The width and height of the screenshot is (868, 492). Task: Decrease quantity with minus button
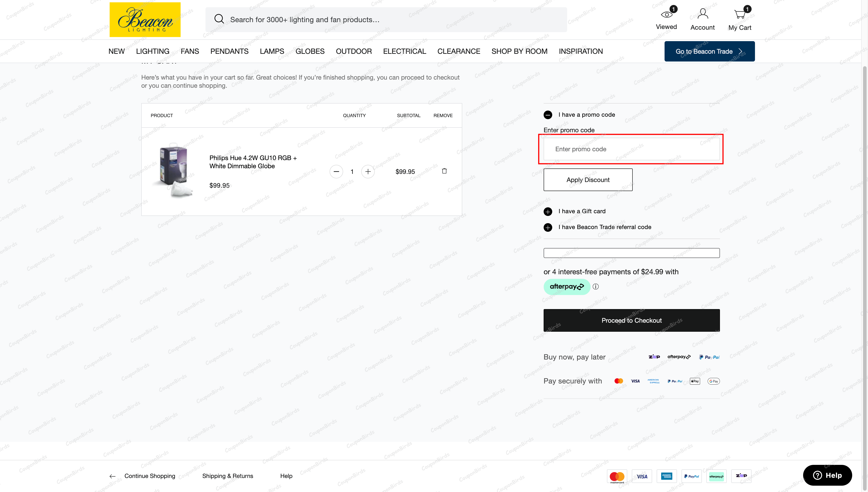tap(336, 172)
